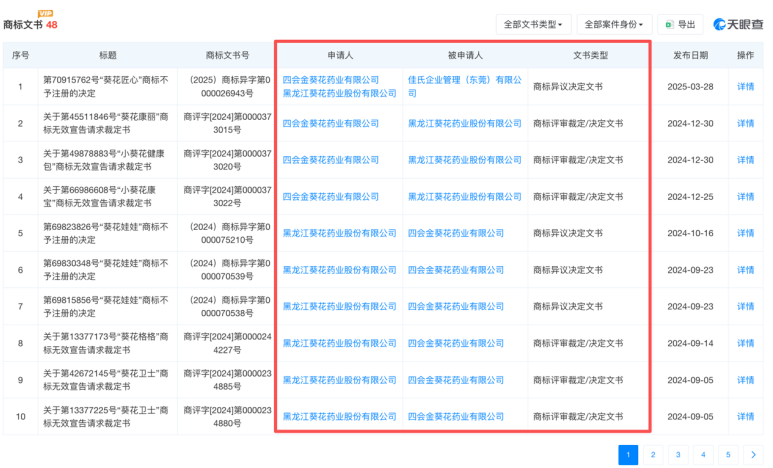This screenshot has height=468, width=773.
Task: Click applicant 黑龙江葵花药业股份有限公司 in row 6
Action: pos(339,270)
